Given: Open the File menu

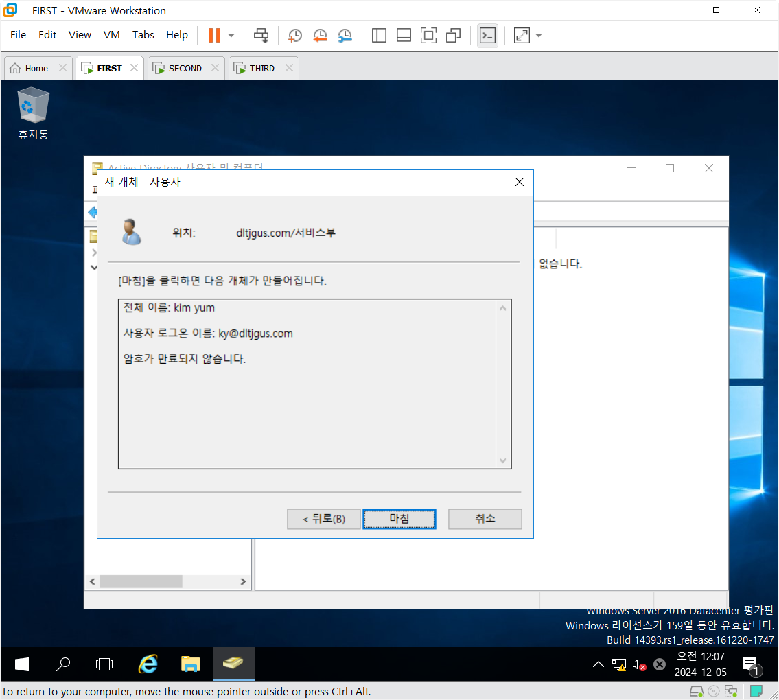Looking at the screenshot, I should click(x=19, y=35).
